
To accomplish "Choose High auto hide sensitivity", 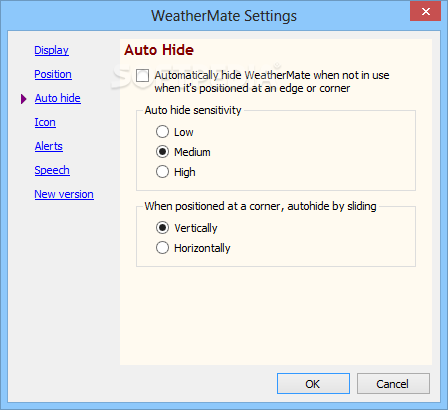I will tap(162, 172).
